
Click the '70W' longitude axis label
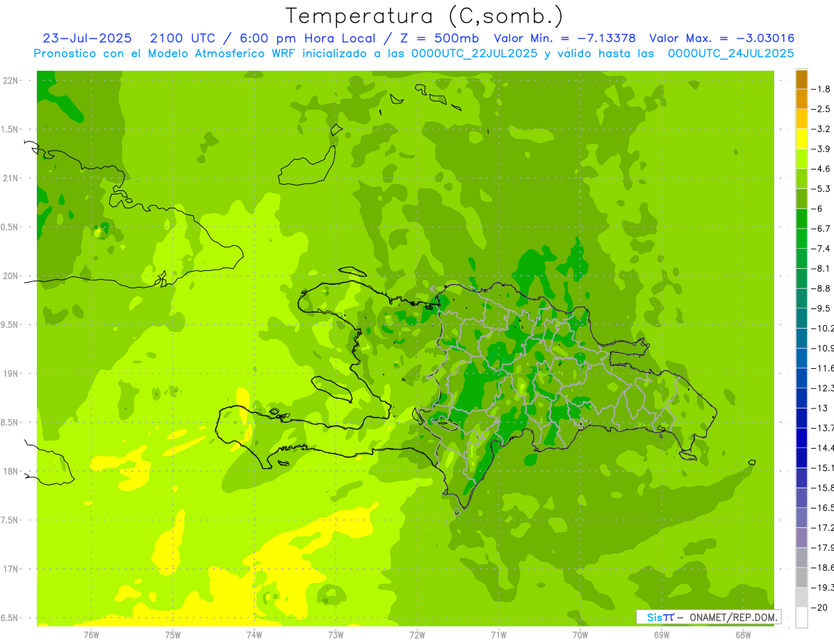coord(580,635)
